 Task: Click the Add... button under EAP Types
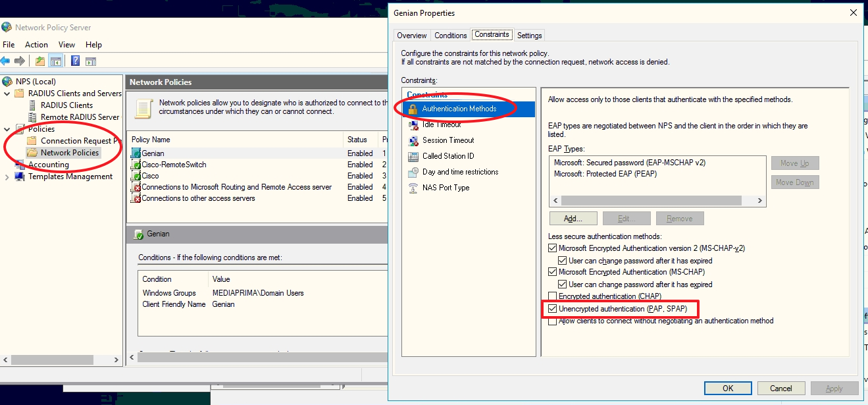click(573, 219)
